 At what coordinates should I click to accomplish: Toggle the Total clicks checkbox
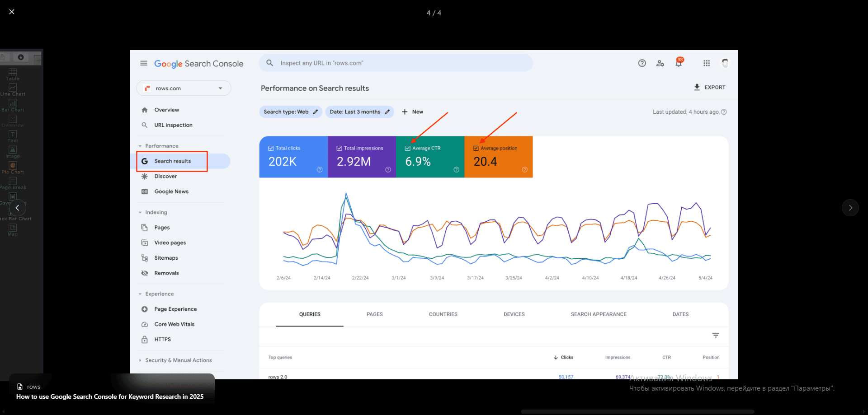[271, 148]
